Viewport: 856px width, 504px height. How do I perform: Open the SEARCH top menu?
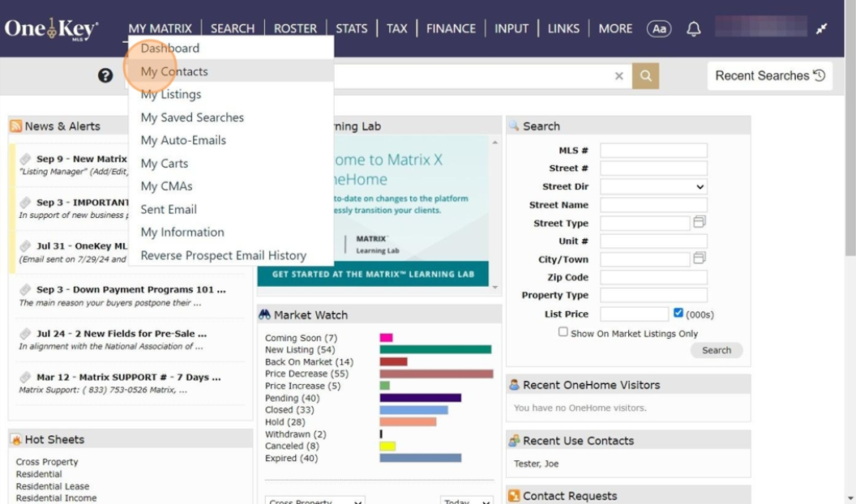233,28
